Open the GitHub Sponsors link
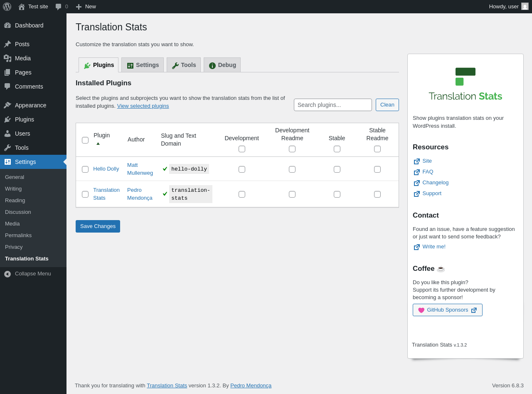 [447, 310]
